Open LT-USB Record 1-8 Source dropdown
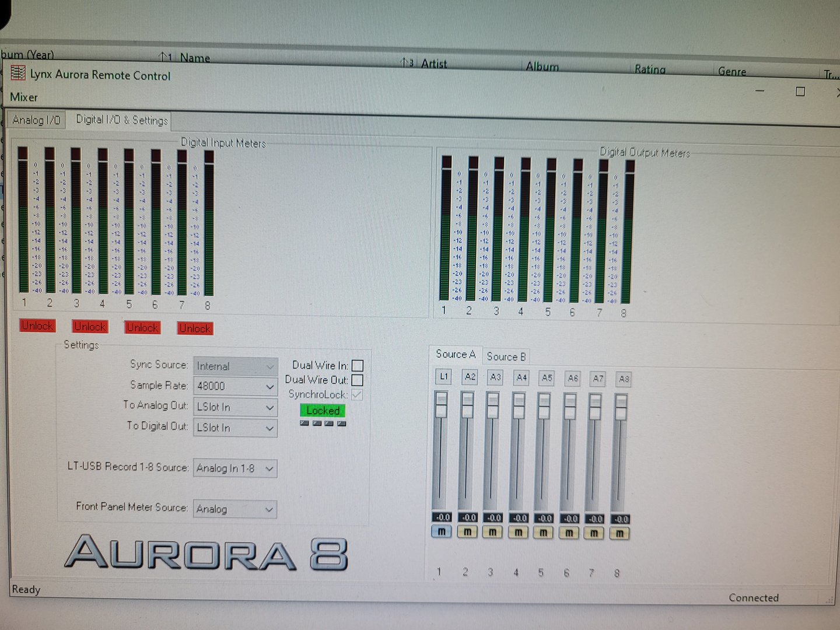The height and width of the screenshot is (630, 840). point(235,468)
